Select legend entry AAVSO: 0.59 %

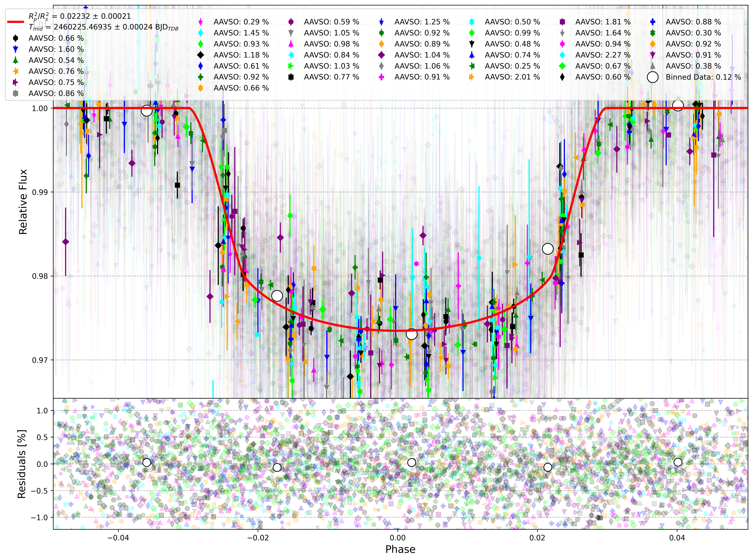click(x=332, y=22)
